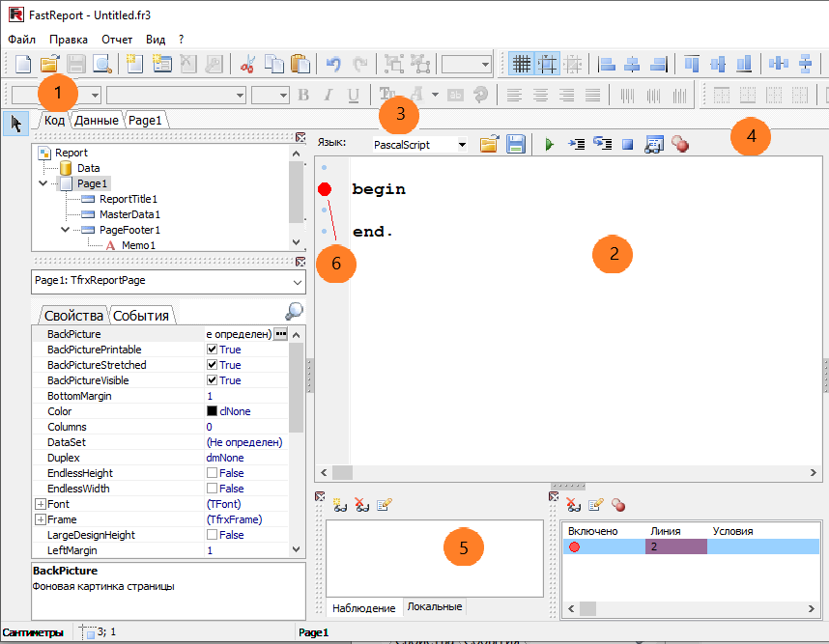Screen dimensions: 829x644
Task: Enable the EndlessHeight checkbox
Action: click(x=213, y=473)
